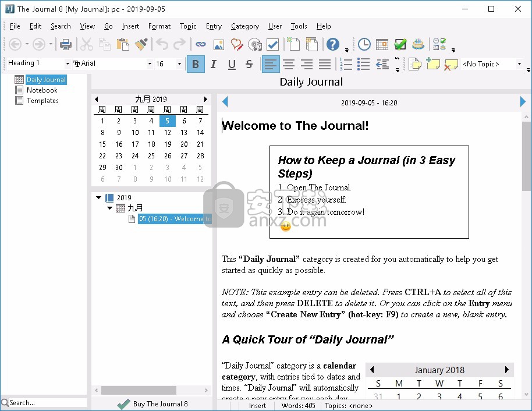
Task: Toggle align left paragraph button
Action: [271, 64]
